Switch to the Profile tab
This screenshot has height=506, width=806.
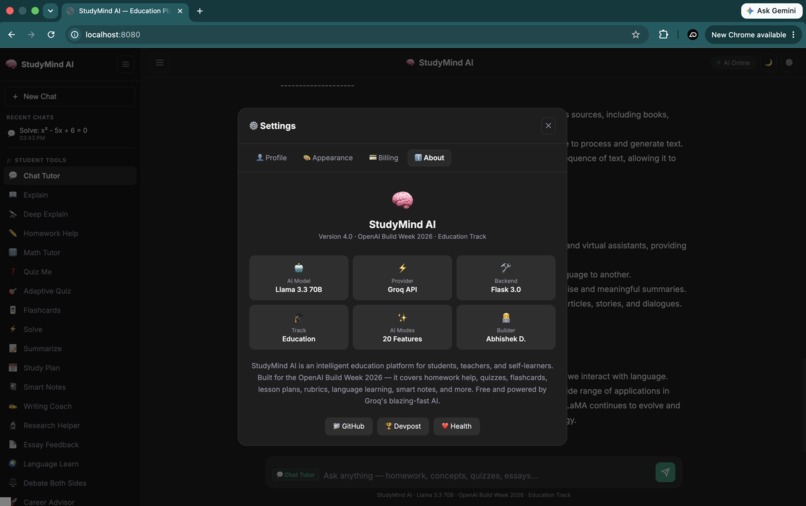point(271,158)
